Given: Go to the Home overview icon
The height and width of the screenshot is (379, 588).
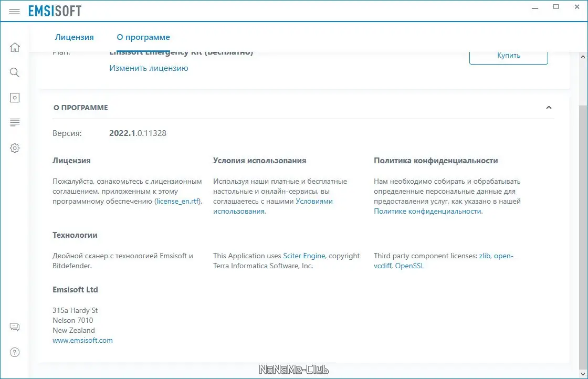Looking at the screenshot, I should 15,47.
